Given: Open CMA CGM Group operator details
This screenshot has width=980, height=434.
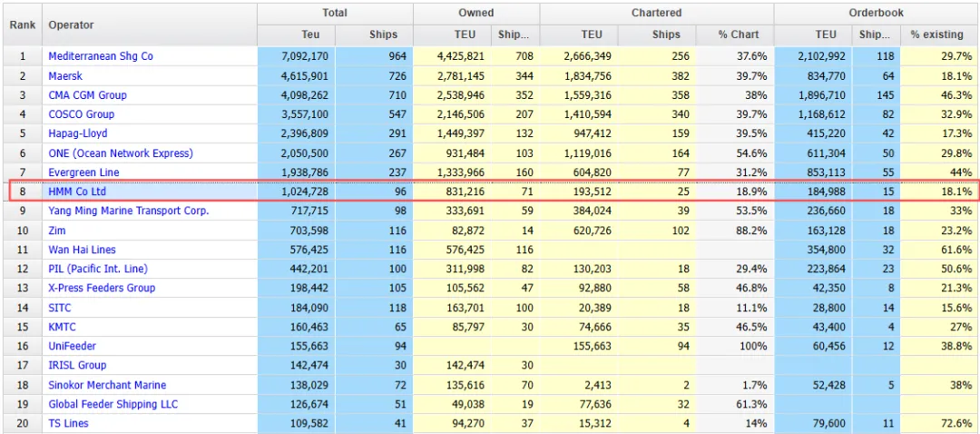Looking at the screenshot, I should [87, 95].
